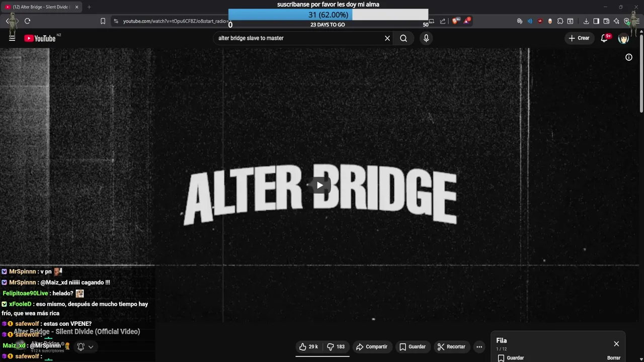
Task: Click the subscriber goal progress bar
Action: click(x=328, y=15)
